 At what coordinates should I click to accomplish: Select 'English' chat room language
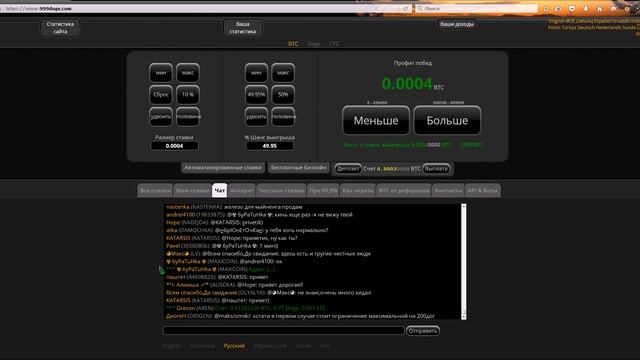(x=172, y=346)
